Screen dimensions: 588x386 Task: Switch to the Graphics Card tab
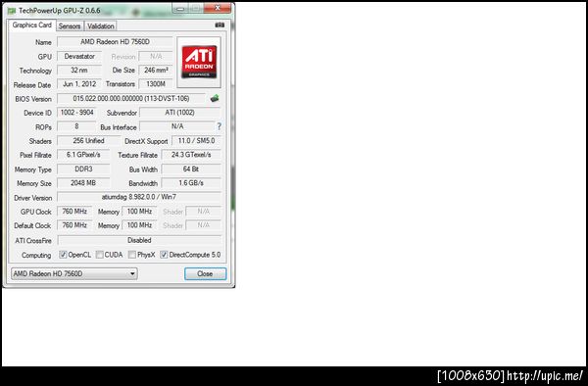tap(32, 25)
